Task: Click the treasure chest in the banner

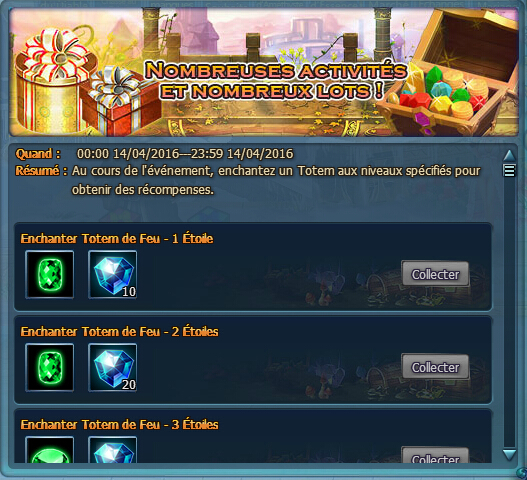Action: pyautogui.click(x=450, y=72)
